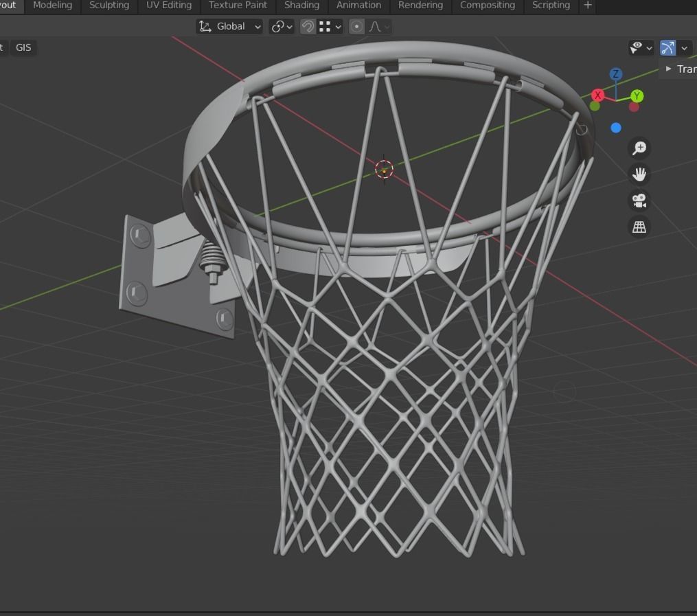The height and width of the screenshot is (616, 697).
Task: Add a new workspace with the plus button
Action: (x=588, y=5)
